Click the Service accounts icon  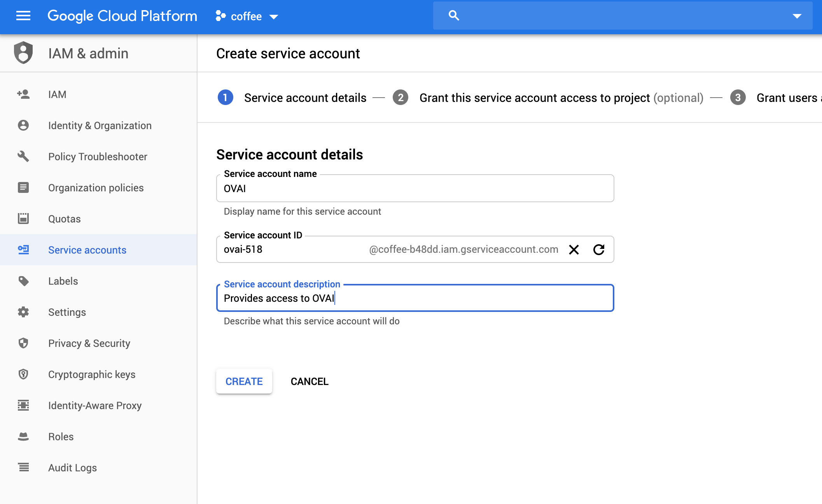23,250
